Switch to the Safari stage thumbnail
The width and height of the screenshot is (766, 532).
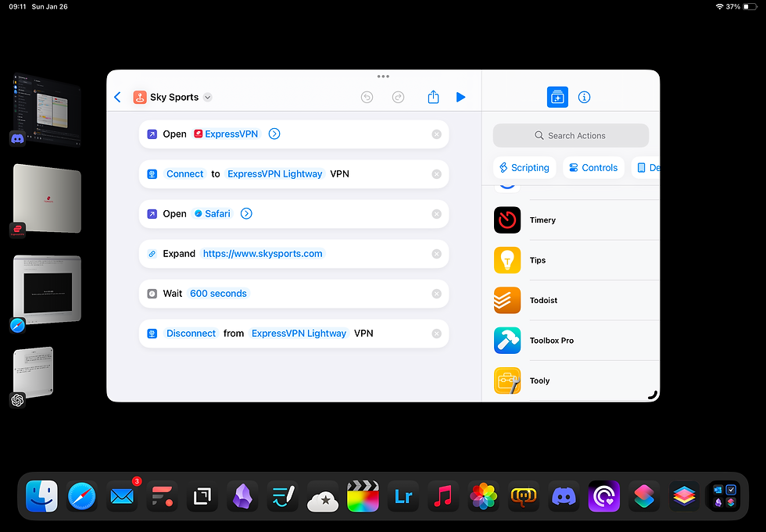point(47,290)
